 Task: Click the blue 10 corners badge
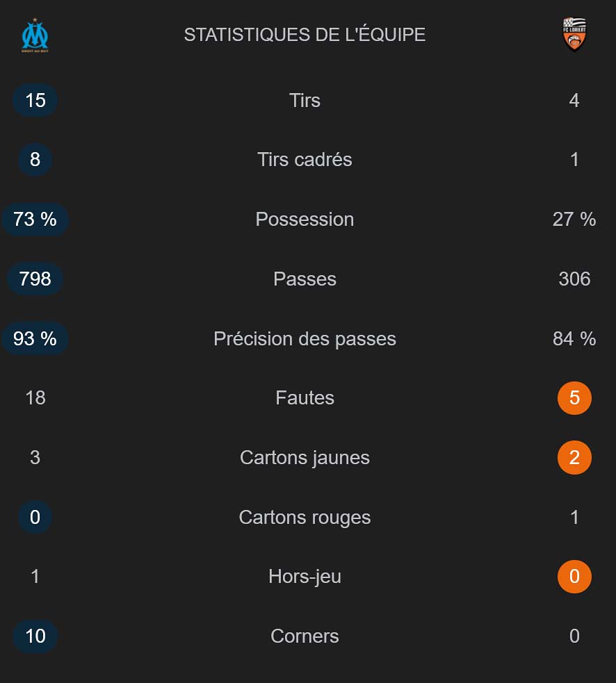[35, 636]
